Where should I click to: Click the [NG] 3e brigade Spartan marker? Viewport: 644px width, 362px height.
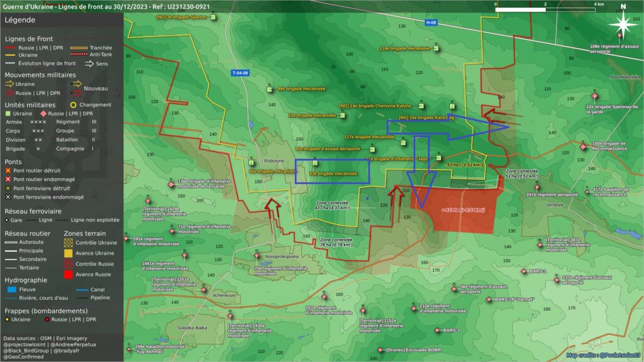[x=213, y=18]
